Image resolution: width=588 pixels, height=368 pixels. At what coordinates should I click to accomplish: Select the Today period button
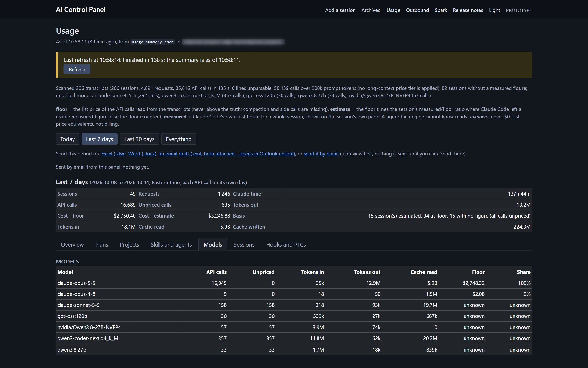click(x=68, y=139)
